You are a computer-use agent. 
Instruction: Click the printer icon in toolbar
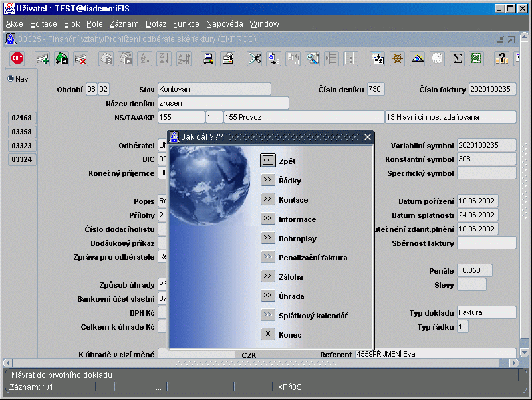point(208,58)
